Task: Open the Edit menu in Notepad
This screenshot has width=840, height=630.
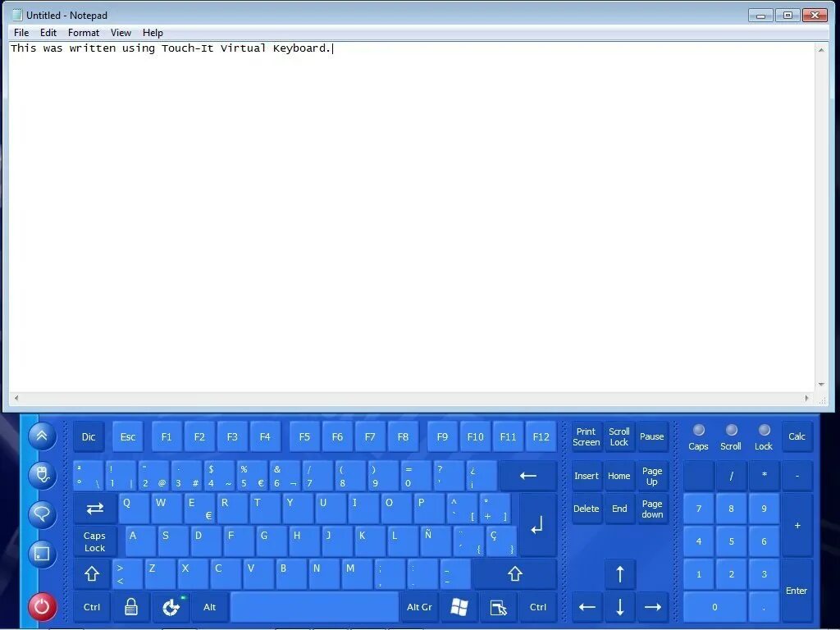Action: 48,33
